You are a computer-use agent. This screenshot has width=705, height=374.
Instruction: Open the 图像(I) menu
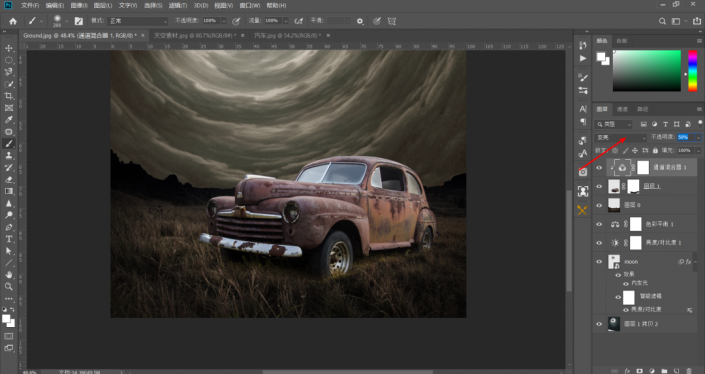tap(79, 5)
